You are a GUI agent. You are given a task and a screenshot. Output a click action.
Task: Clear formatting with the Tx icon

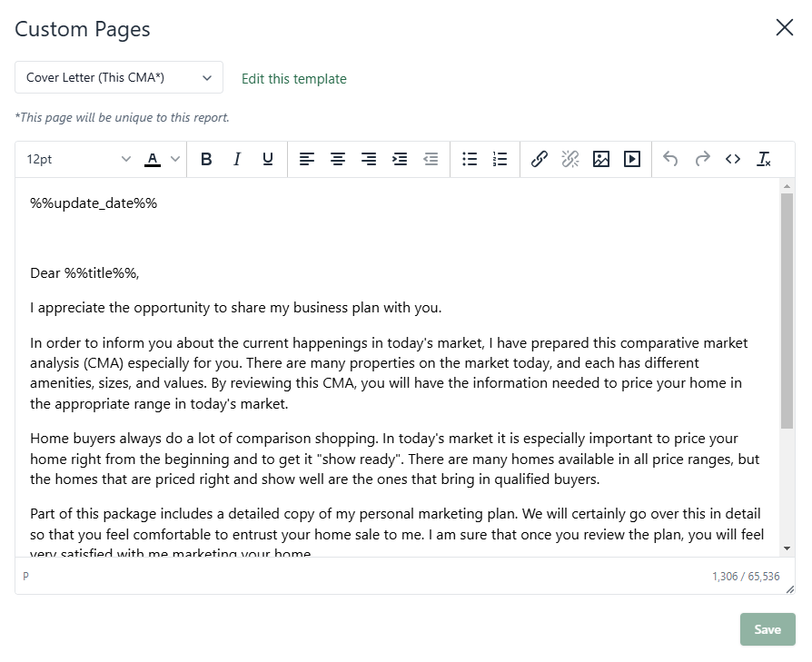click(x=764, y=159)
